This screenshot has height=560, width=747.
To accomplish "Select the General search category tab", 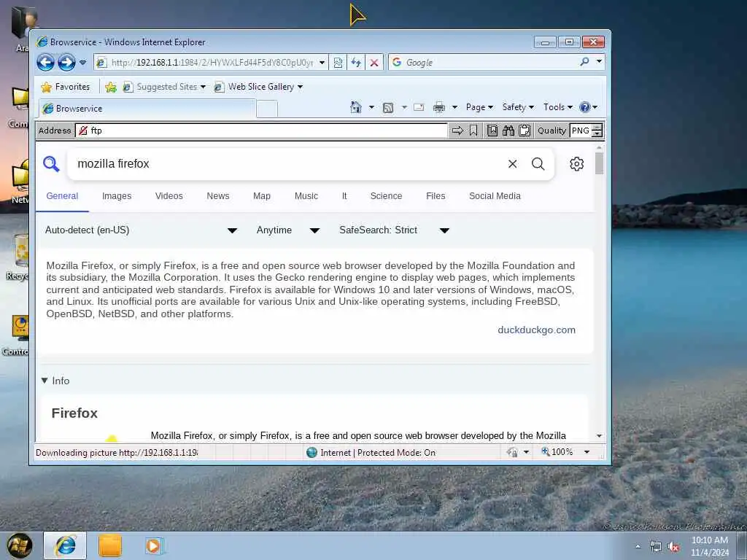I will coord(62,196).
